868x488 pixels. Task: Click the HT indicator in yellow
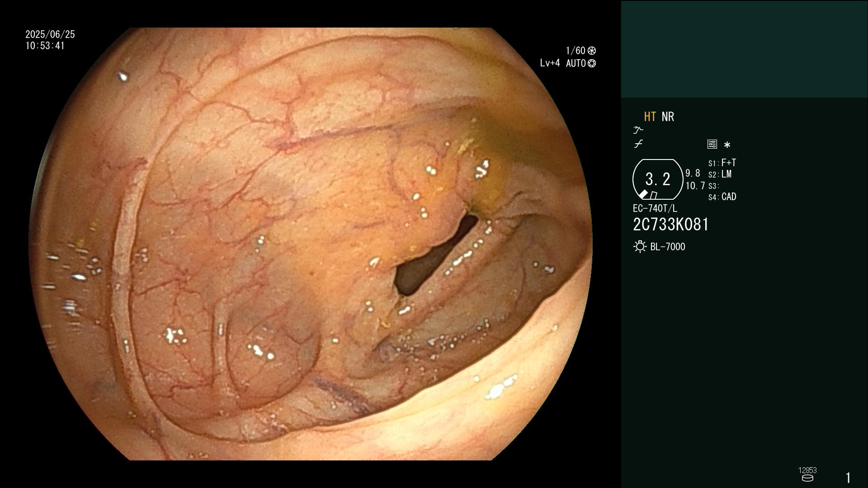tap(650, 117)
